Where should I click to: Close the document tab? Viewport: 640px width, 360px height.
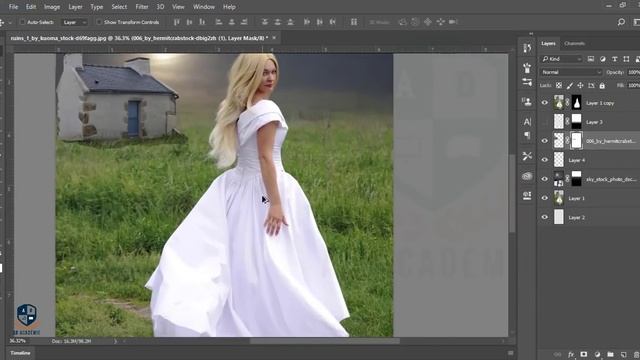(x=274, y=38)
